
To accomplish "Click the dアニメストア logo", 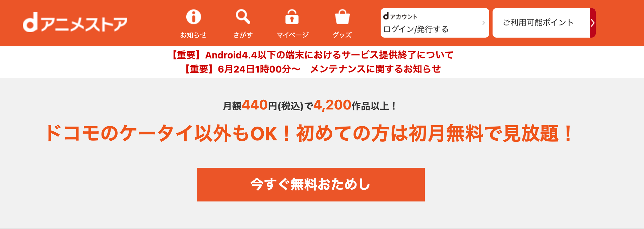I will click(x=75, y=23).
